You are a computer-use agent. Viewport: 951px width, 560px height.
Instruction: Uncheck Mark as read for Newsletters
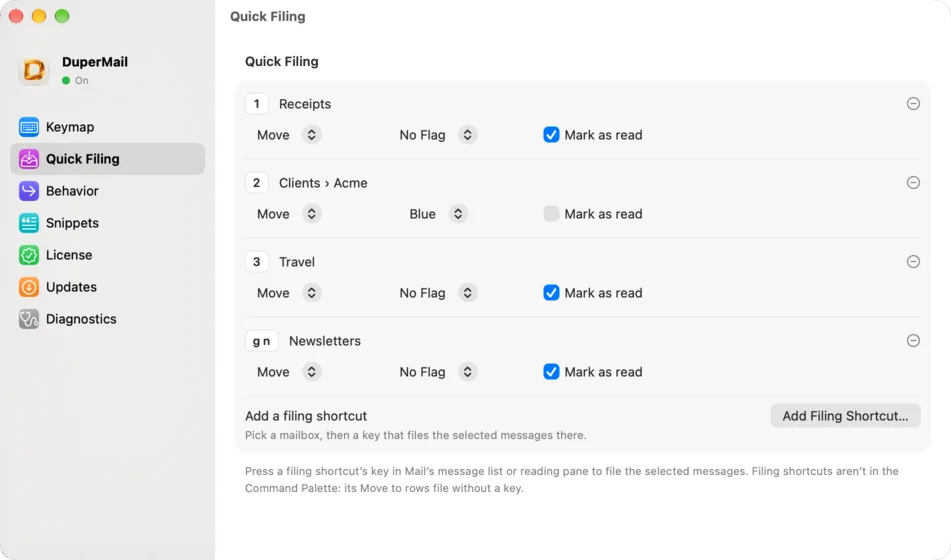[x=551, y=371]
